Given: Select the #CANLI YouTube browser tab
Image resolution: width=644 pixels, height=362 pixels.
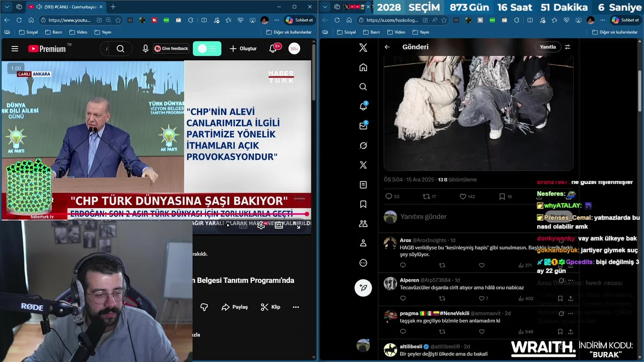Looking at the screenshot, I should pos(65,7).
